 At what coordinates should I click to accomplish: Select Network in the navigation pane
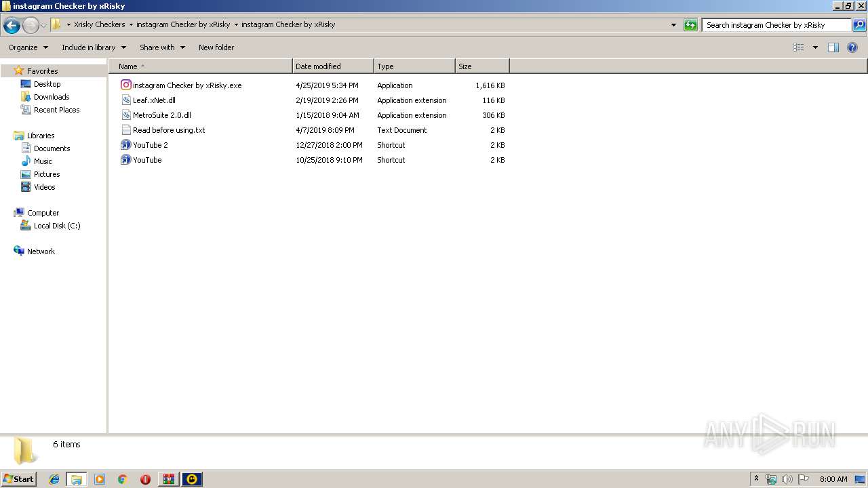[x=41, y=251]
